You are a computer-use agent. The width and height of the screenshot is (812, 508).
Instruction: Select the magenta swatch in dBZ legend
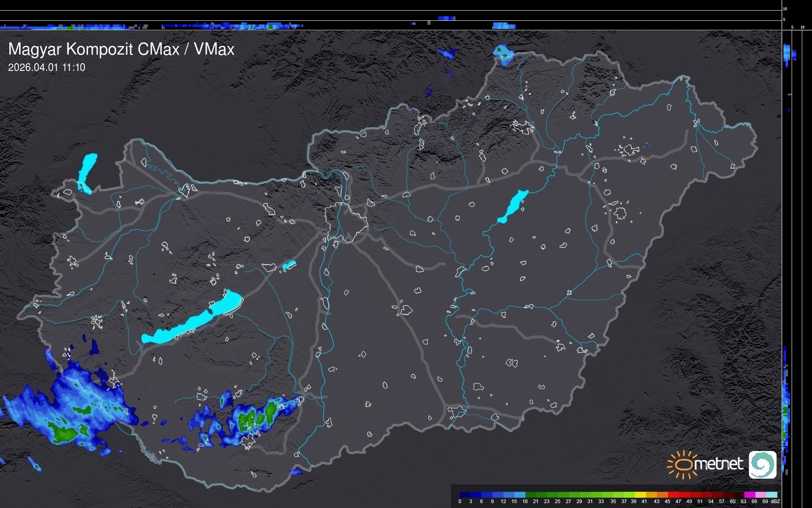click(749, 495)
